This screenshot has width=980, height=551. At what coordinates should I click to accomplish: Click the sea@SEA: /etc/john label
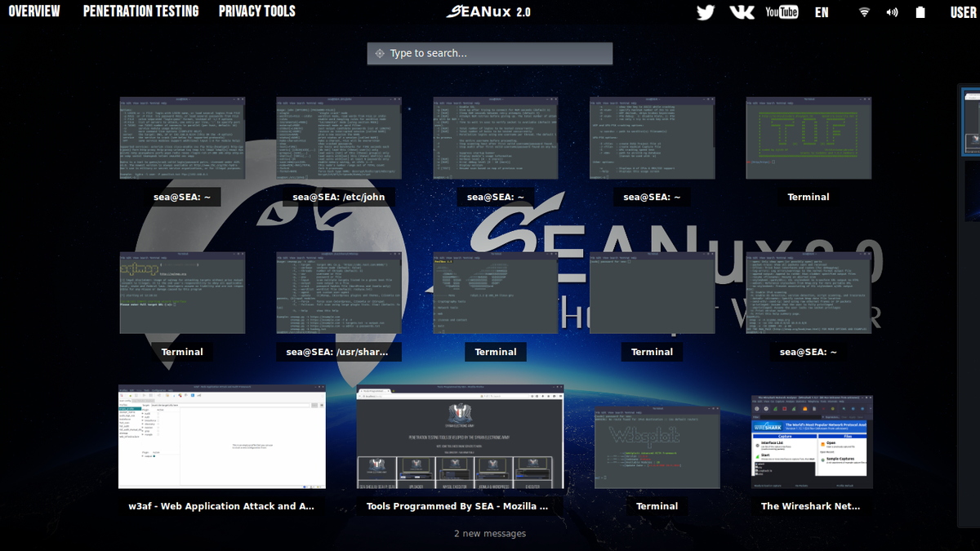pos(339,197)
